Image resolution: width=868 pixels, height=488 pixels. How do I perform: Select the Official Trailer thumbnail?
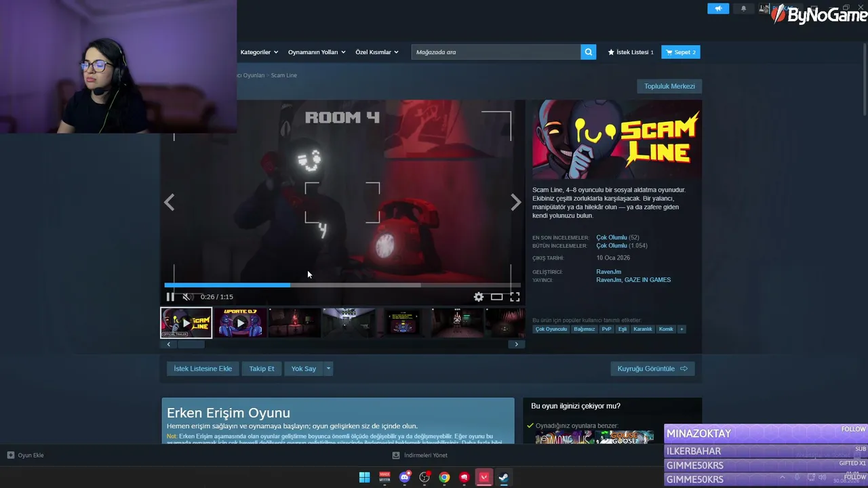point(186,323)
